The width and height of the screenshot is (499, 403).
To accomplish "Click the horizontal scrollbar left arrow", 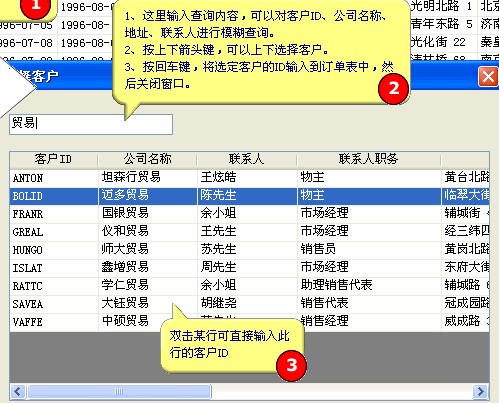I will tap(18, 391).
